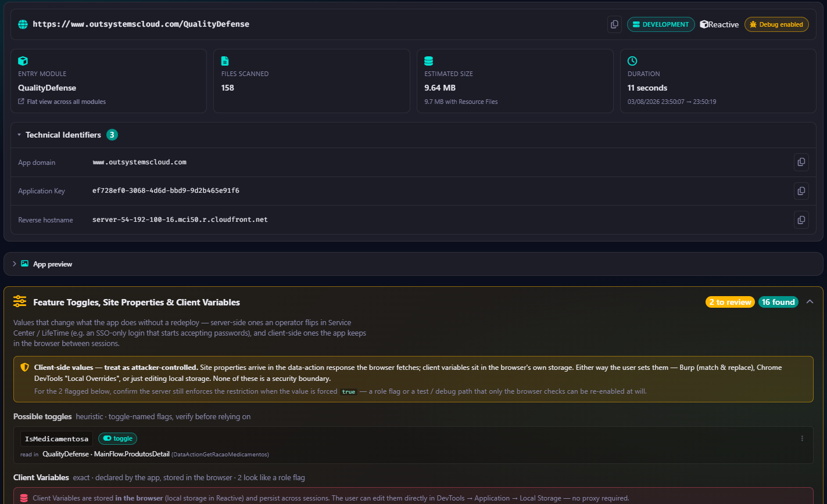Select the www.outsystemscloud.com domain text
Image resolution: width=827 pixels, height=504 pixels.
click(x=139, y=162)
